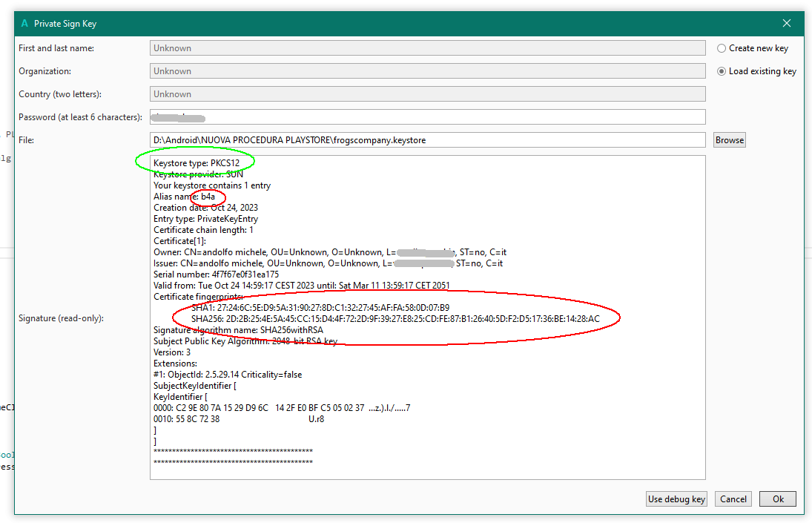Click the '0000: C2 9E 80 7A' hex line
Image resolution: width=812 pixels, height=523 pixels.
coord(282,408)
